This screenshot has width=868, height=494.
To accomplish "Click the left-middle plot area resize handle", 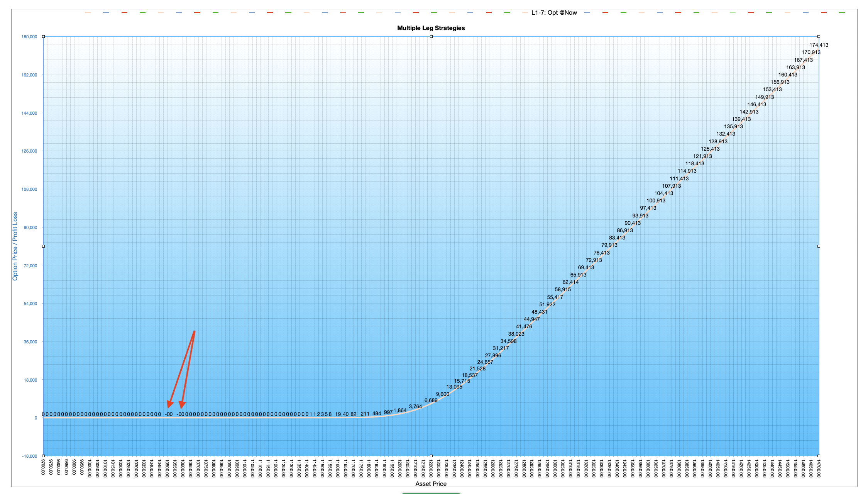I will click(x=43, y=246).
